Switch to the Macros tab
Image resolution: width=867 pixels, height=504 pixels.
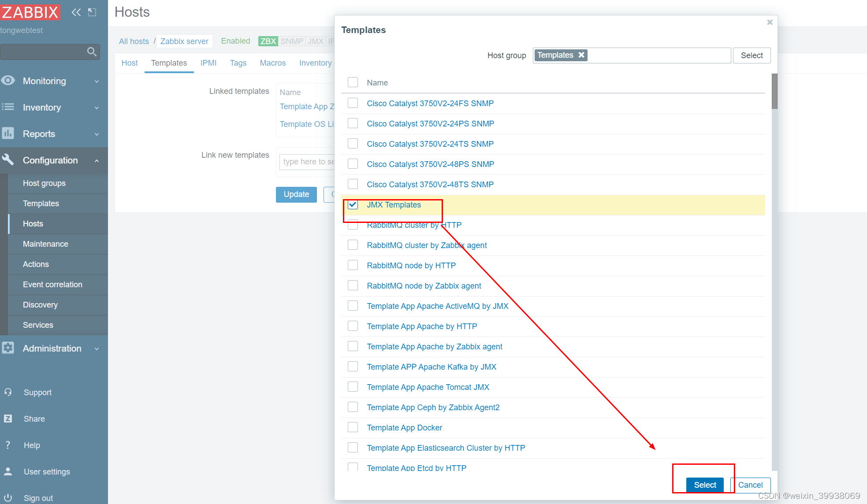tap(272, 63)
